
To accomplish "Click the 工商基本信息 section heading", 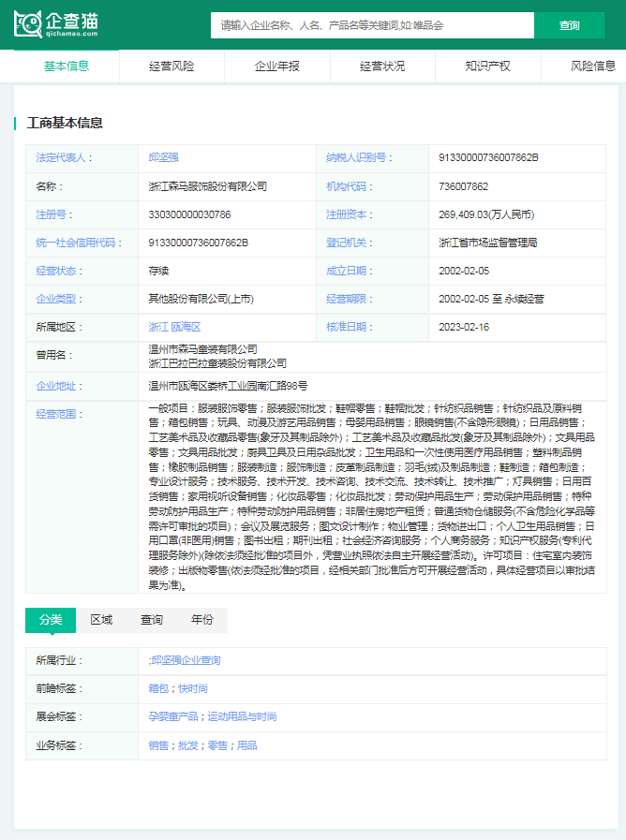I will click(x=65, y=124).
